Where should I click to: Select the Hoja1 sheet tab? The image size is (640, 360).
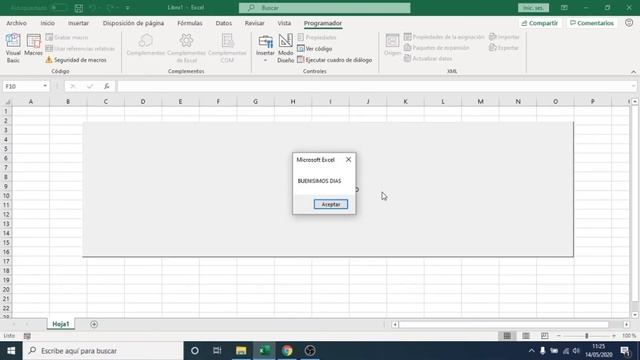(x=60, y=324)
